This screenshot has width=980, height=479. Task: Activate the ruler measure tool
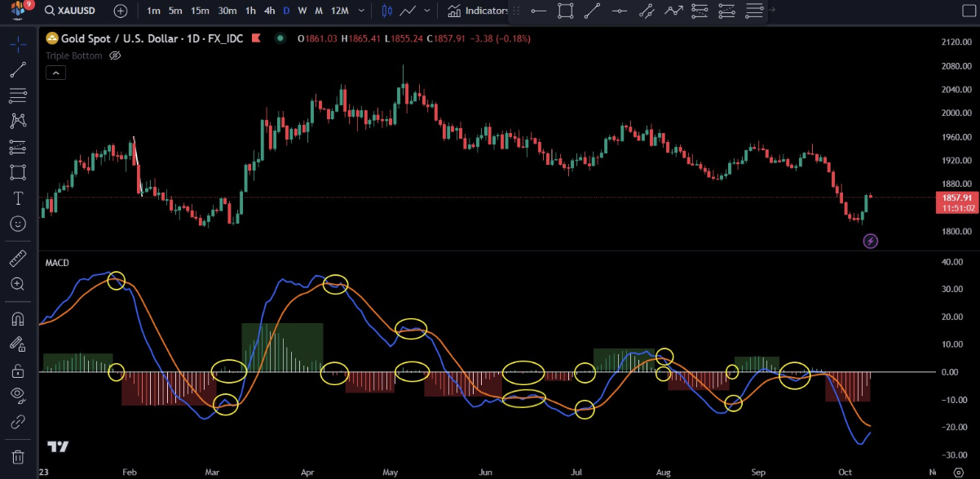point(17,259)
